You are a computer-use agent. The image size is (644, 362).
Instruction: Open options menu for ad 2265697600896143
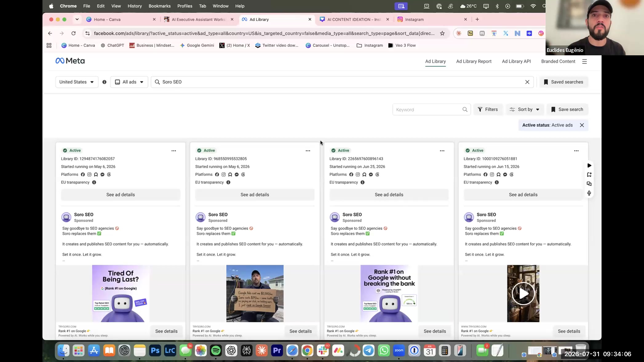tap(442, 151)
